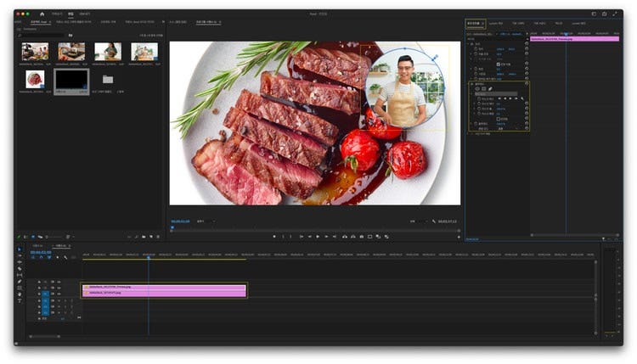The width and height of the screenshot is (637, 364).
Task: Create new bin in Project panel
Action: point(144,237)
